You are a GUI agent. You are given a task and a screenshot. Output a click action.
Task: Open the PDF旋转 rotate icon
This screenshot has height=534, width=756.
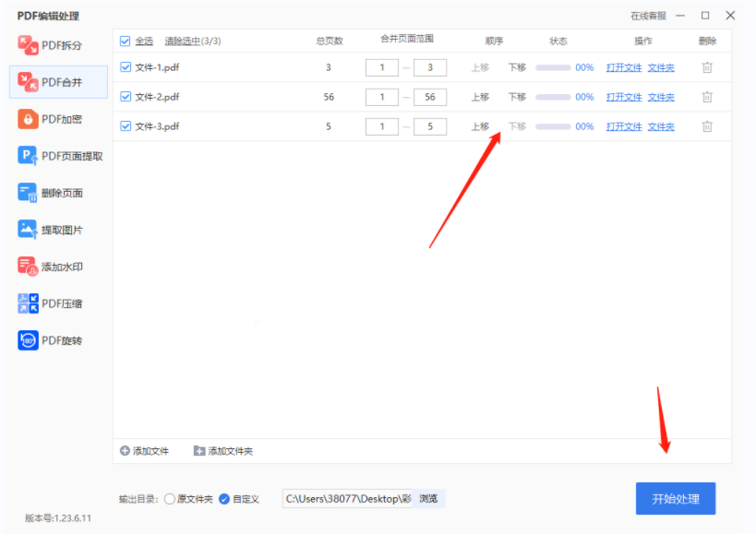(x=28, y=340)
